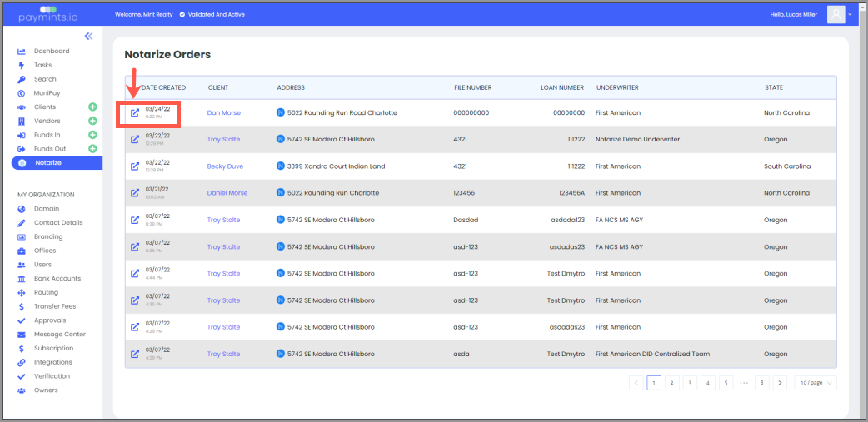868x422 pixels.
Task: Select Notarize in the sidebar
Action: point(57,162)
